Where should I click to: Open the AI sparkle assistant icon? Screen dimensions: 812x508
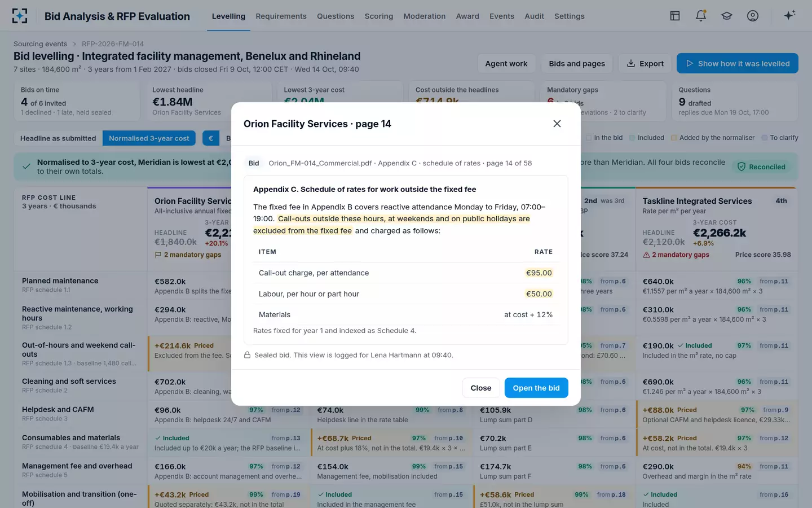click(789, 16)
